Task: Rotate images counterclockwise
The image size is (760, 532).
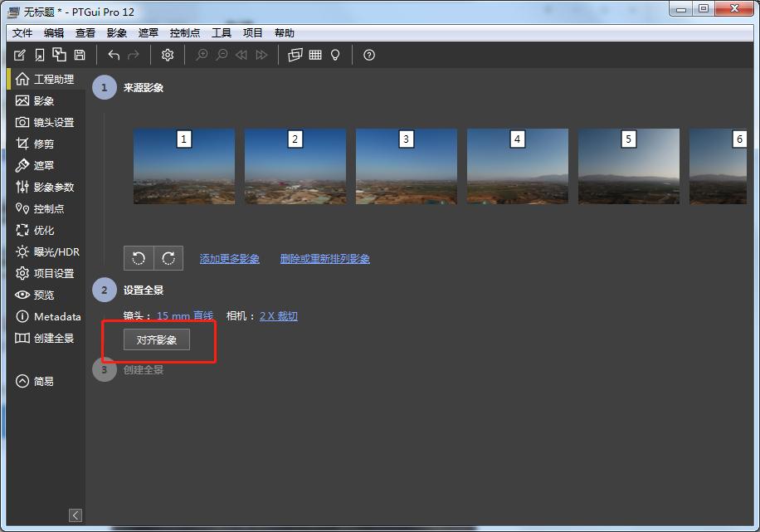Action: pos(139,258)
